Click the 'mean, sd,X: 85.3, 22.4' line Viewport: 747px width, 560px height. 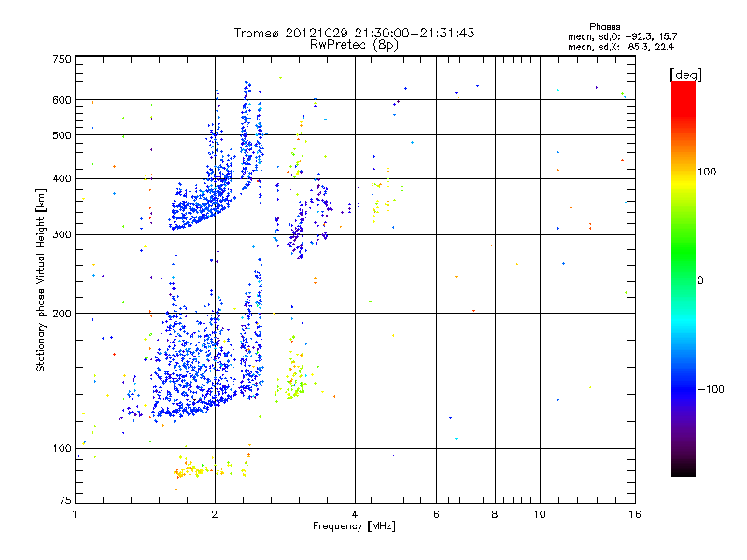(x=621, y=47)
